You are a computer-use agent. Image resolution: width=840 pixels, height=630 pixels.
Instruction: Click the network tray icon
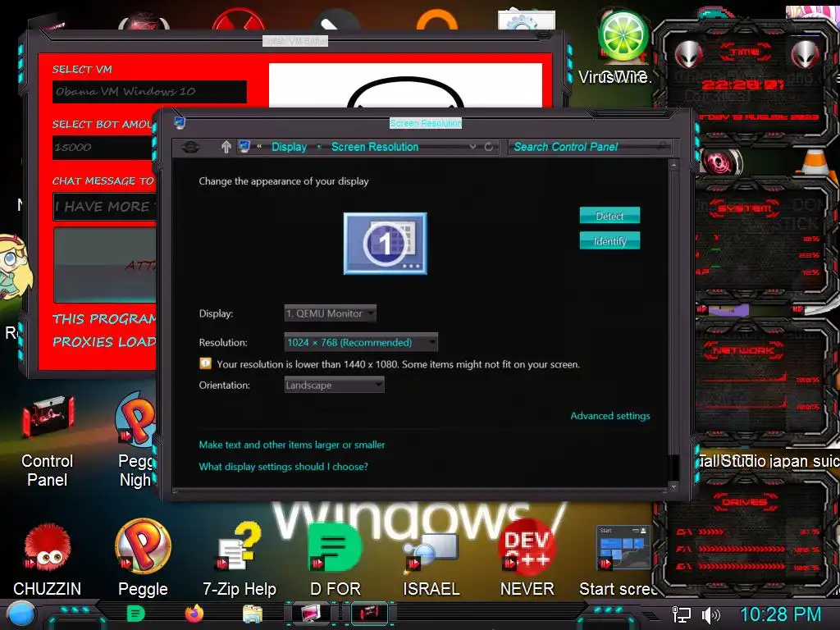[682, 614]
